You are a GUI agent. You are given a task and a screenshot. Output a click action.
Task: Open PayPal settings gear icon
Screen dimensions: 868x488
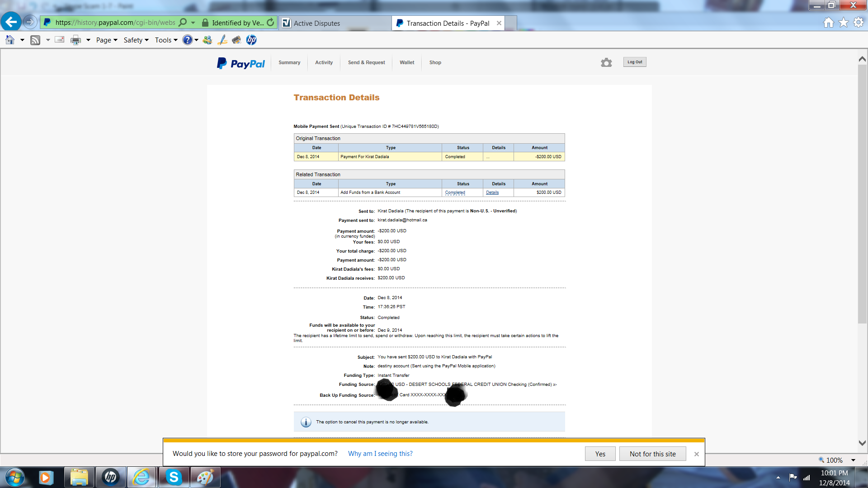pyautogui.click(x=606, y=62)
